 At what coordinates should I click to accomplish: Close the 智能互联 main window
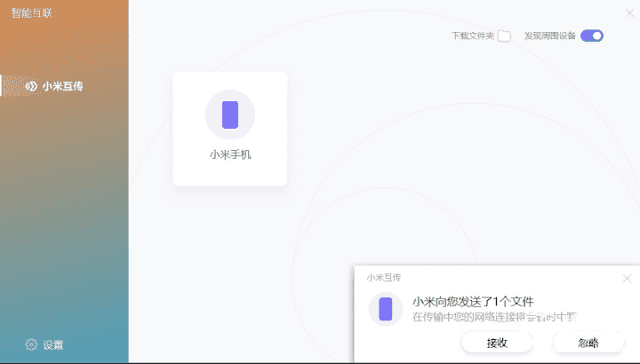629,13
